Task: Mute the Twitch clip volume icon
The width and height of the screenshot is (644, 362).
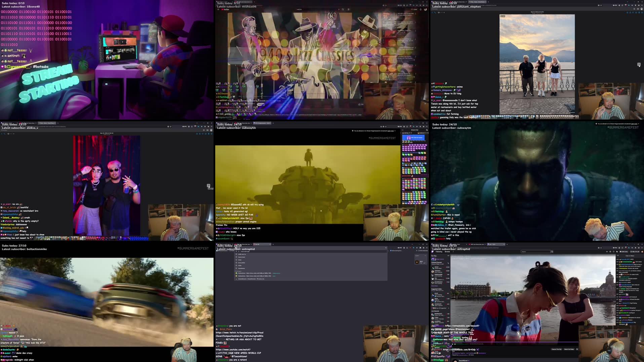Action: (x=455, y=344)
